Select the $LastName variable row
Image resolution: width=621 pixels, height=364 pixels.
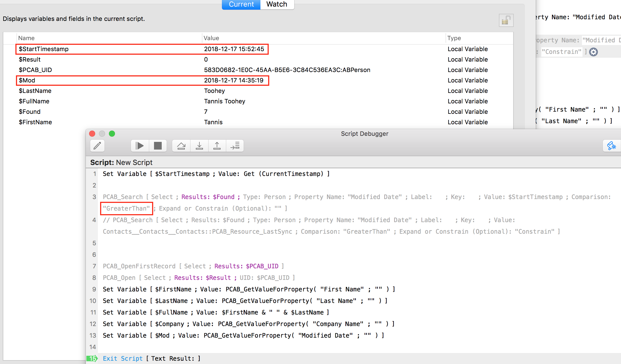(258, 91)
